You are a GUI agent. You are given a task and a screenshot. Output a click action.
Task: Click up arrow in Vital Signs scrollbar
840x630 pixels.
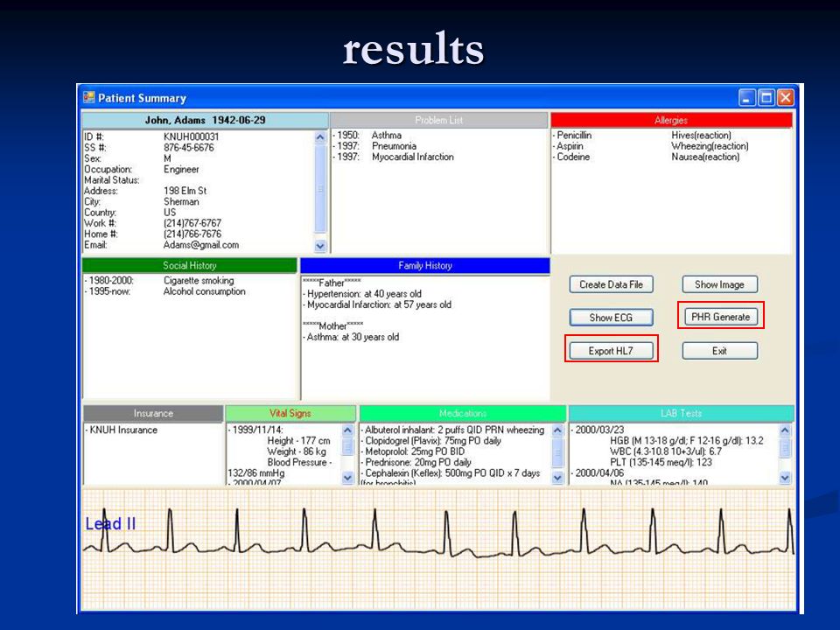347,430
